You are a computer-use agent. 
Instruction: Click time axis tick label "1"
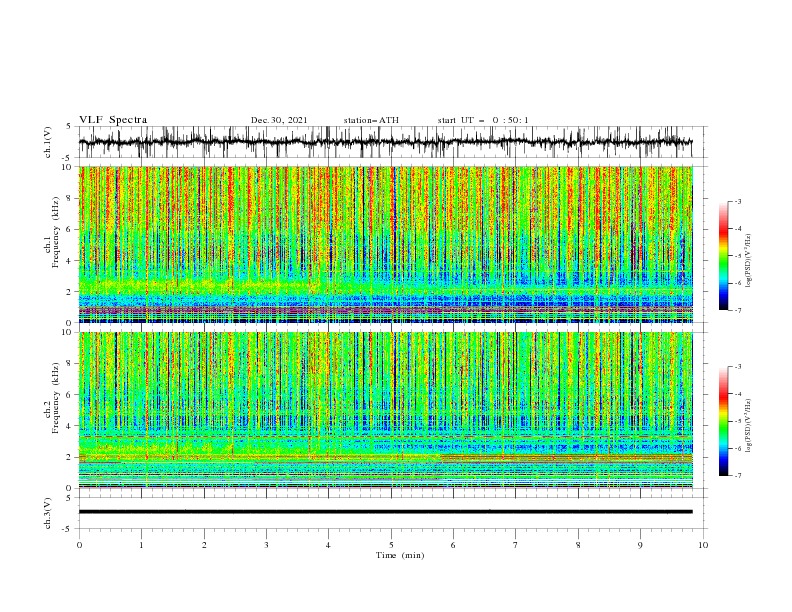click(141, 545)
